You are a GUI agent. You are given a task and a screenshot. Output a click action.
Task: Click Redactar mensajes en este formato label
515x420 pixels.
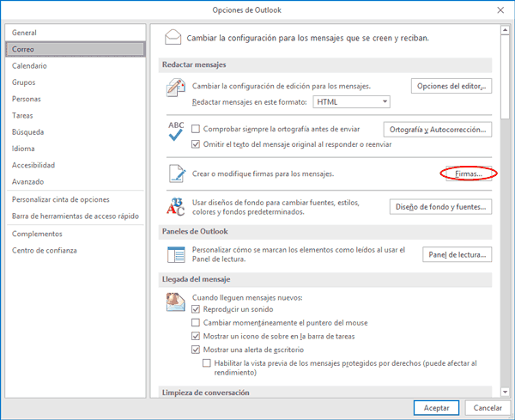[x=249, y=102]
